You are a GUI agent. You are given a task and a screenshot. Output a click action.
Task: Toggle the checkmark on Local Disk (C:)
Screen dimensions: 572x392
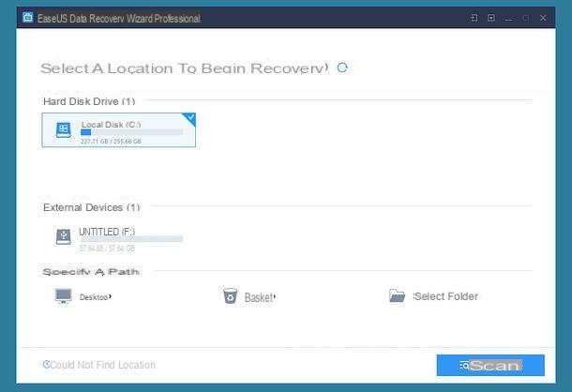click(190, 117)
